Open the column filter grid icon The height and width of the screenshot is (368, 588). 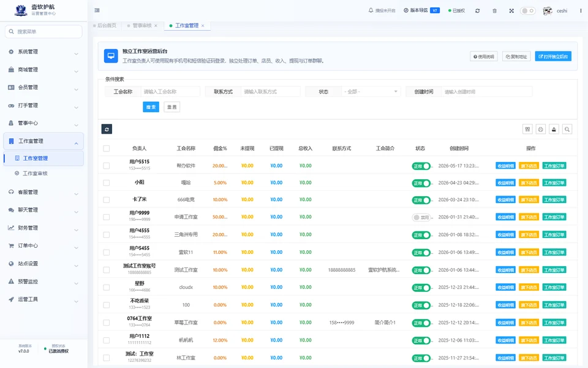coord(527,129)
